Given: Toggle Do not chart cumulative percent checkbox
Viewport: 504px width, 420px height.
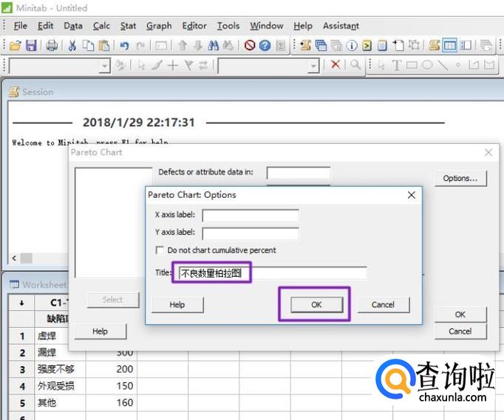Looking at the screenshot, I should coord(160,250).
